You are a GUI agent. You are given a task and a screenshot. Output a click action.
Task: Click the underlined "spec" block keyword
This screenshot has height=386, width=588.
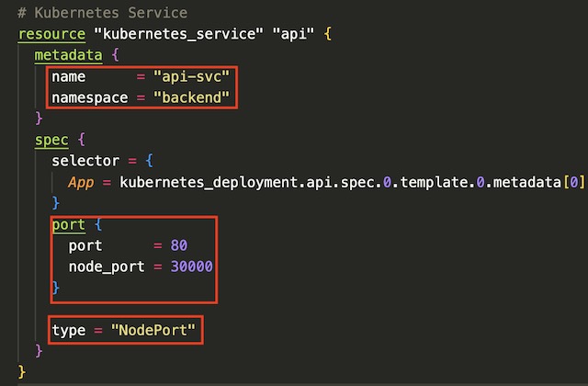tap(51, 140)
